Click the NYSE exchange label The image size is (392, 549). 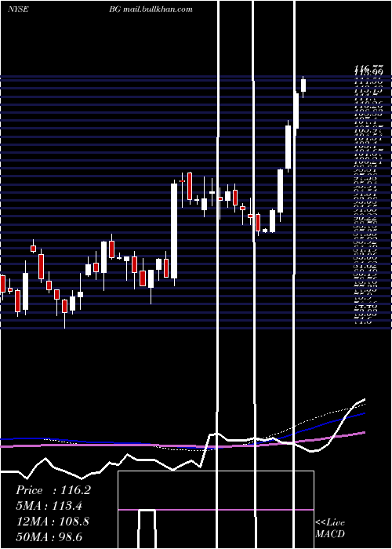(x=17, y=9)
